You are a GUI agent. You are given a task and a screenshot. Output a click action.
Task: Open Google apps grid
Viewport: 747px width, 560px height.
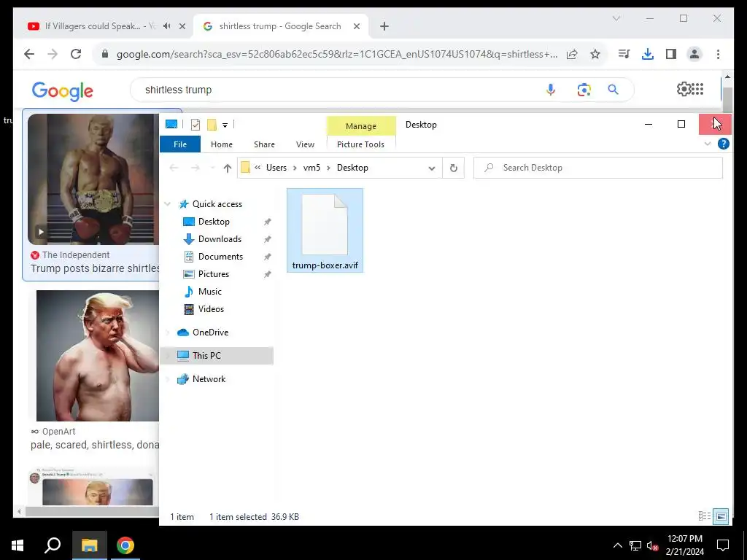point(697,88)
